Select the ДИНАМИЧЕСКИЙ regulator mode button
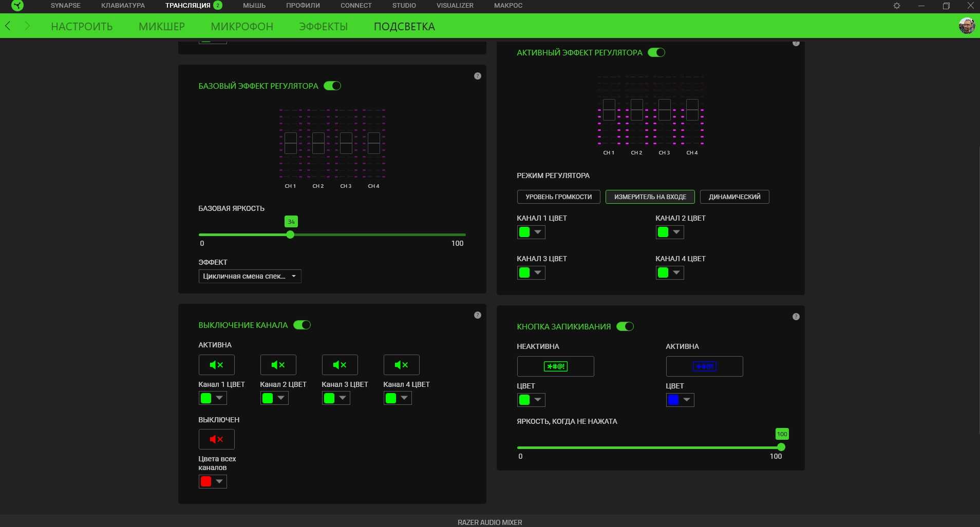The width and height of the screenshot is (980, 527). [734, 197]
